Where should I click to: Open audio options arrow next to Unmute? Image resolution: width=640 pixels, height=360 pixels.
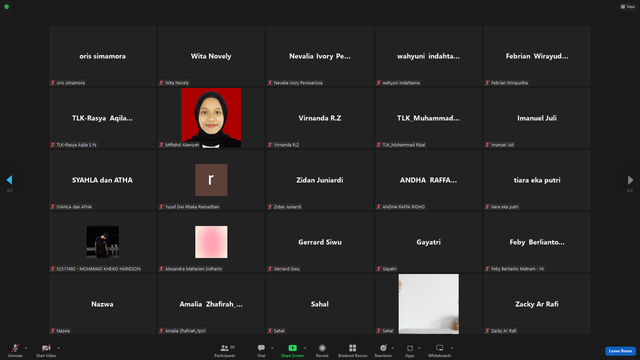pos(26,348)
